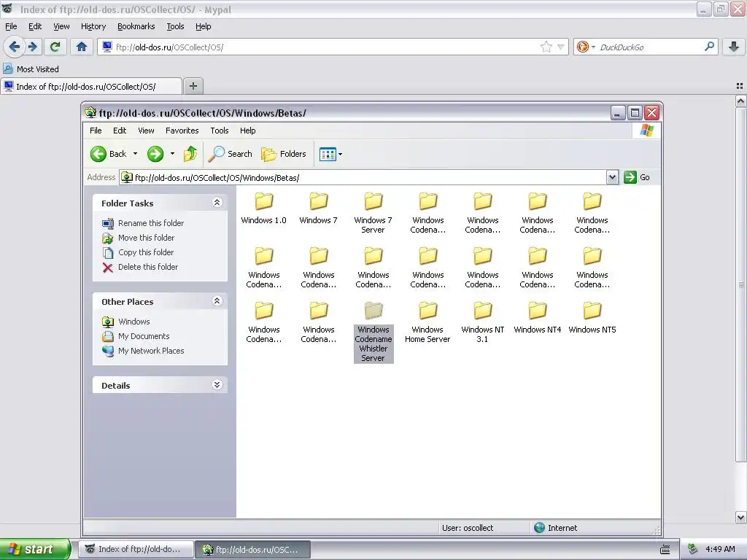This screenshot has width=747, height=560.
Task: Collapse the Other Places panel
Action: [x=217, y=301]
